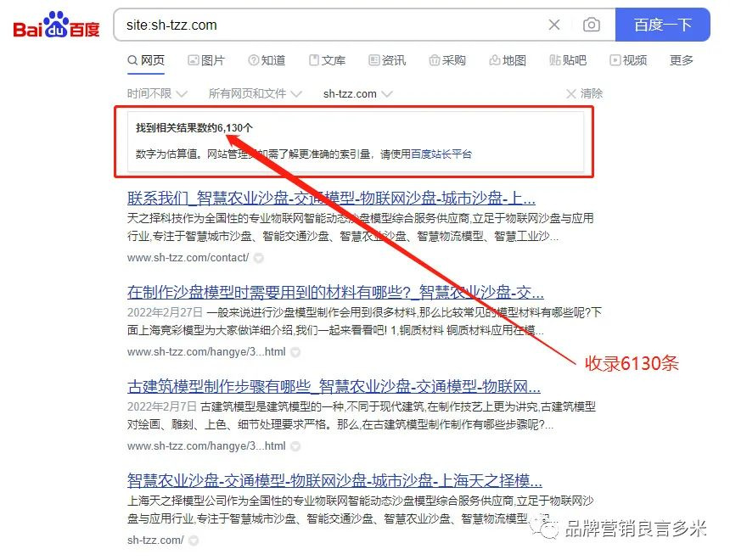Open the 视频 tab
This screenshot has width=730, height=560.
click(628, 60)
